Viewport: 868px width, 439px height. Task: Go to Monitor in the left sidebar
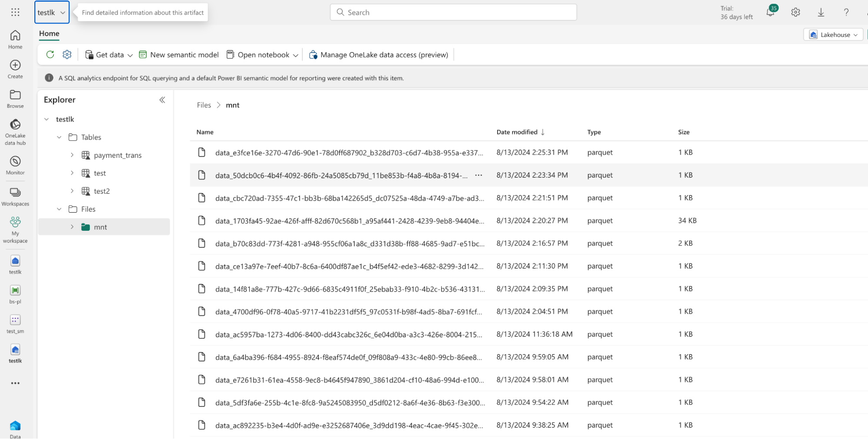15,165
